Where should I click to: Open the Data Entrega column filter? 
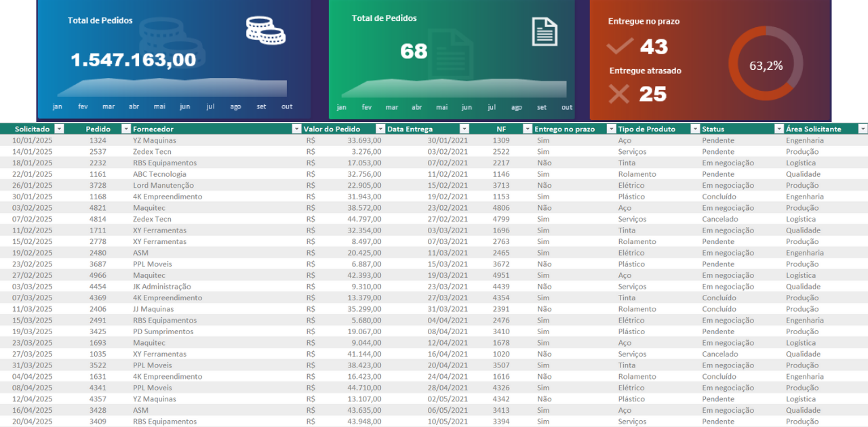(465, 128)
